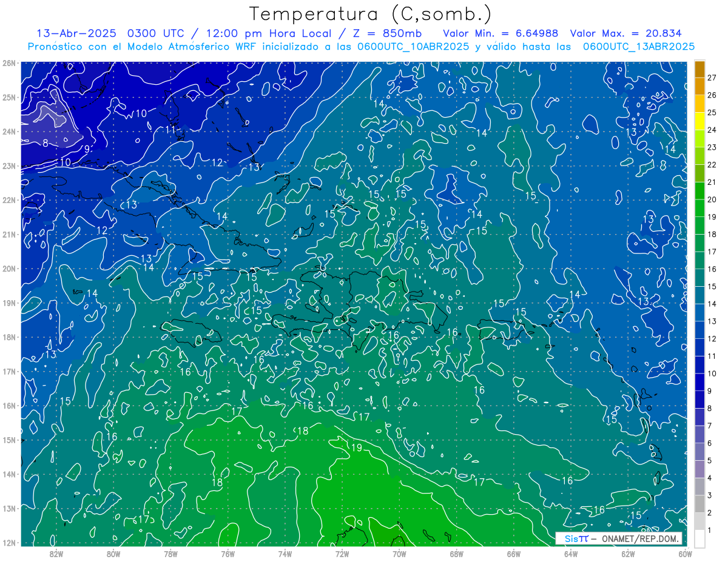Click legend scale number "20"
The width and height of the screenshot is (728, 562).
[x=713, y=199]
